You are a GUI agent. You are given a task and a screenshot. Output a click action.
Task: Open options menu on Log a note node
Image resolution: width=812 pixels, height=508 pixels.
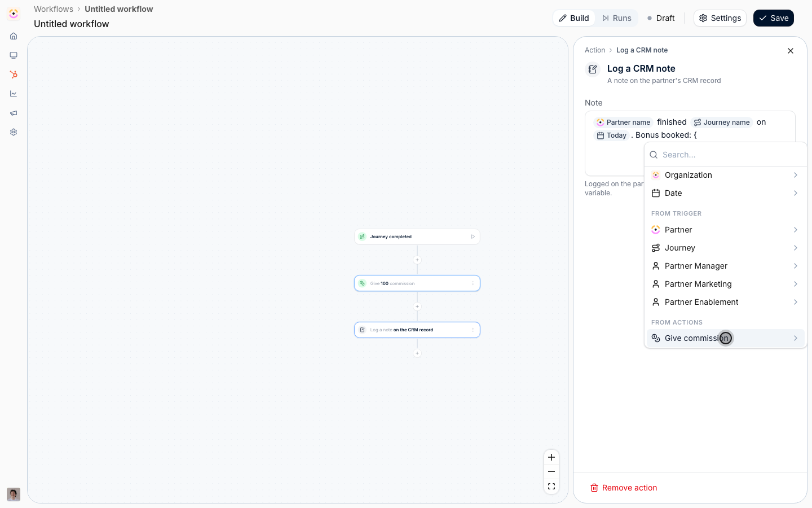click(x=473, y=330)
